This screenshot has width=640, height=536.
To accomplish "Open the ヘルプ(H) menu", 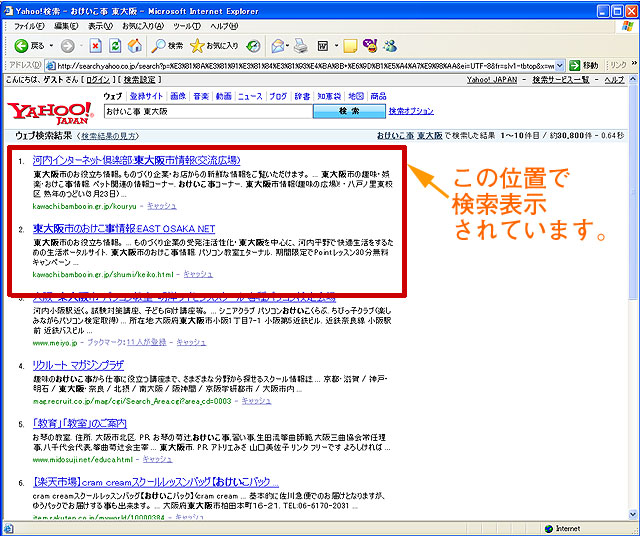I will point(224,26).
